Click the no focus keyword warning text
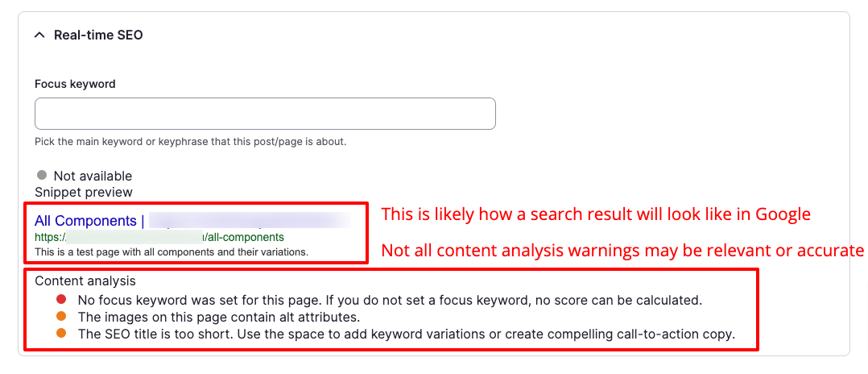Viewport: 868px width, 374px height. point(390,300)
